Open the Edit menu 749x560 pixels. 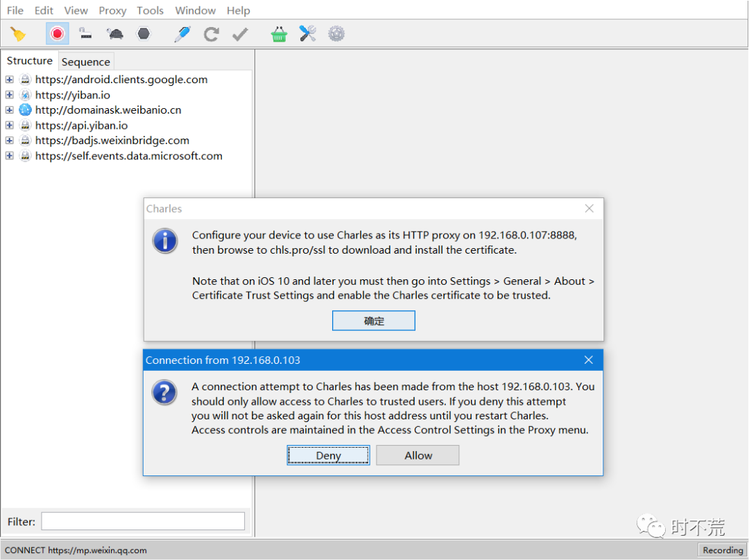(x=44, y=10)
